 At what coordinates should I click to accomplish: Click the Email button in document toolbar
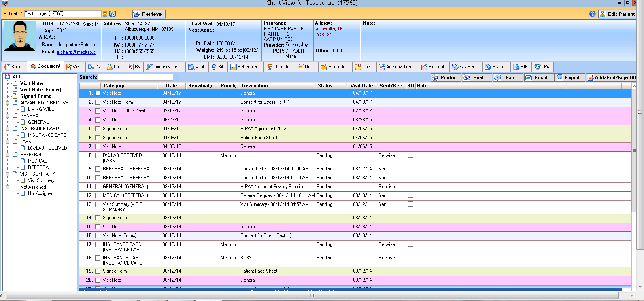click(x=539, y=77)
